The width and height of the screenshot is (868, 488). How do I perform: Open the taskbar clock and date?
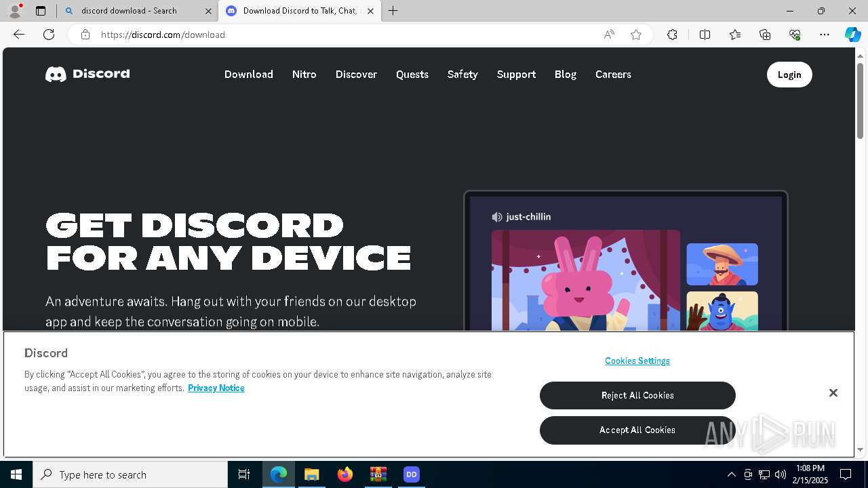[810, 474]
